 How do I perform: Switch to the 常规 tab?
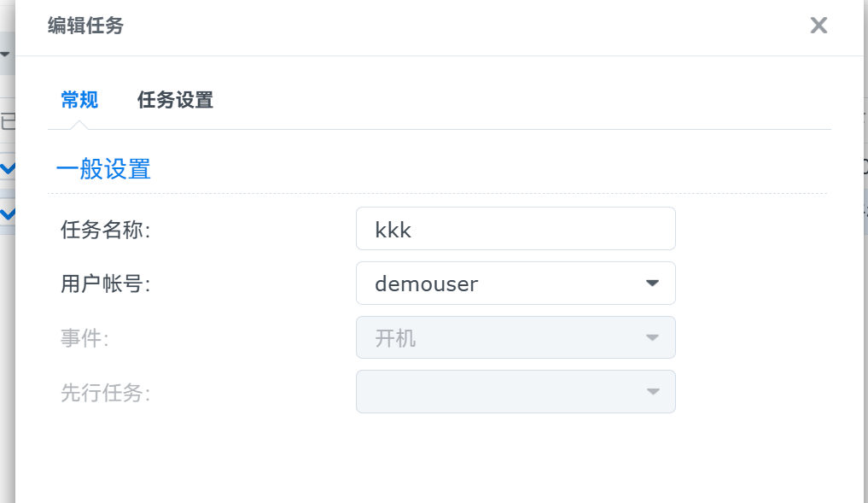click(x=79, y=101)
